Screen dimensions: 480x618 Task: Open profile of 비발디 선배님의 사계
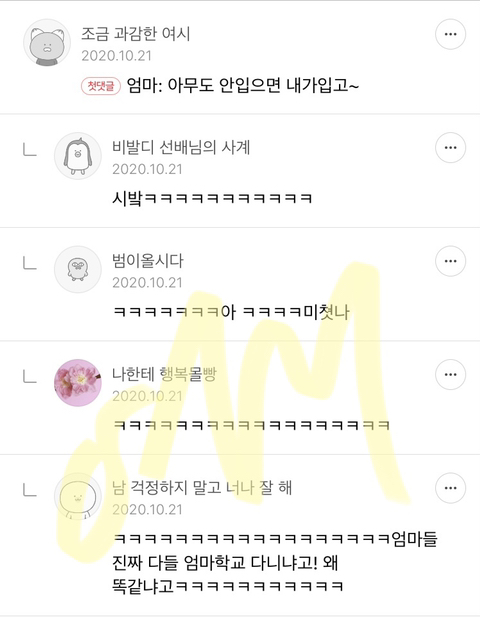pos(181,147)
